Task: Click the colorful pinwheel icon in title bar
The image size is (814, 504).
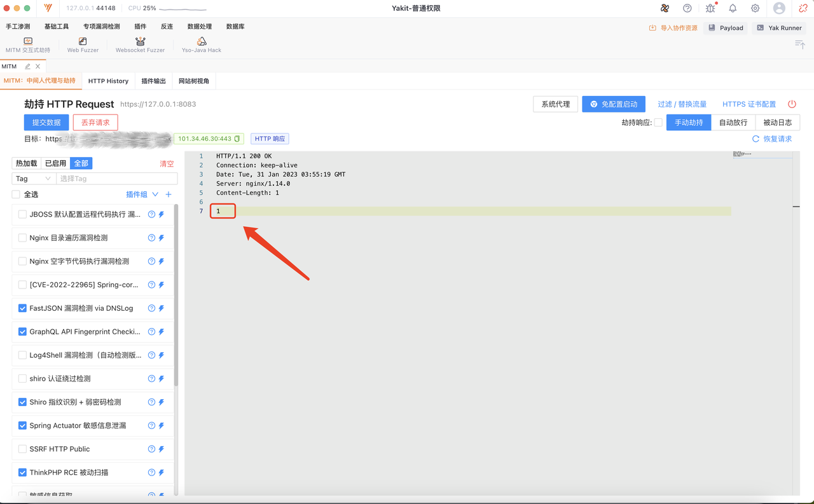Action: tap(665, 8)
